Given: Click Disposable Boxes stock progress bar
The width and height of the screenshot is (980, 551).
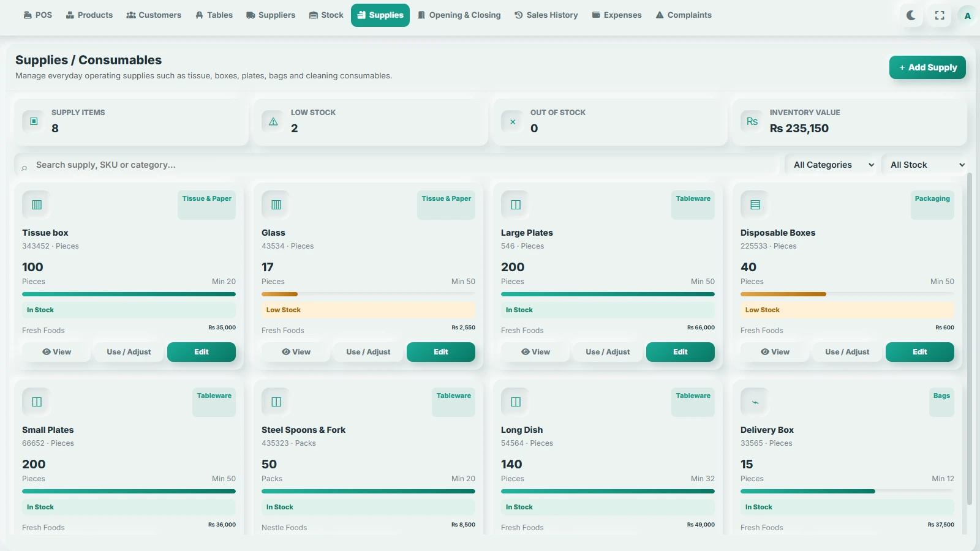Looking at the screenshot, I should (847, 294).
